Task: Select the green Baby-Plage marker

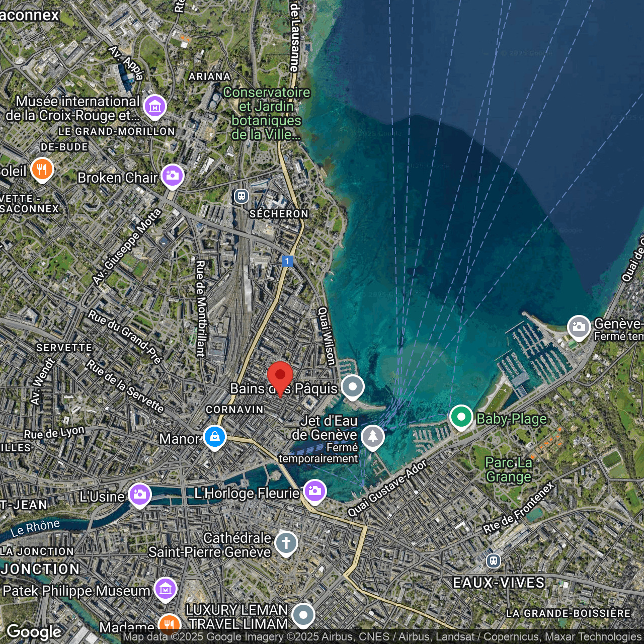Action: coord(461,417)
